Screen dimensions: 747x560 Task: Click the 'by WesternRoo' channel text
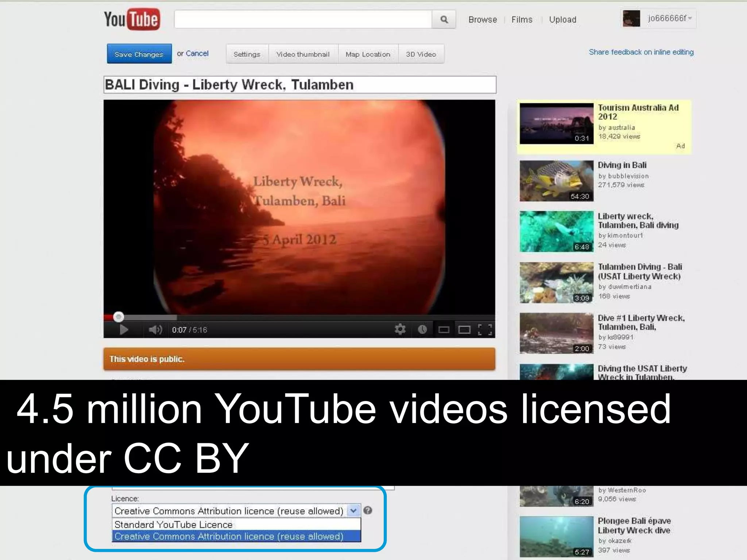pos(622,490)
